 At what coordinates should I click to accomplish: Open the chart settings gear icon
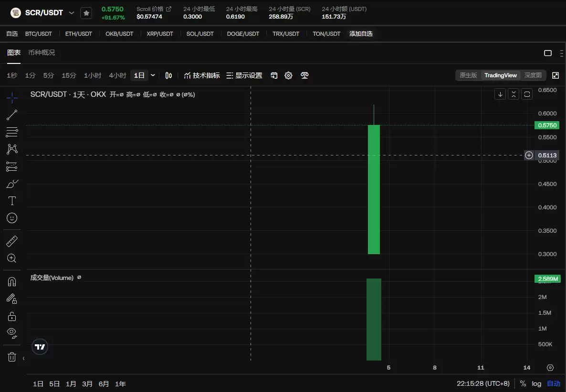coord(288,75)
